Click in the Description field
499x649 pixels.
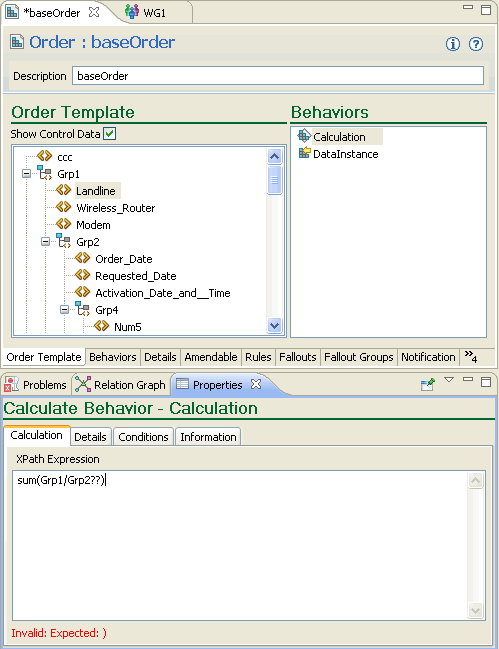click(x=278, y=76)
